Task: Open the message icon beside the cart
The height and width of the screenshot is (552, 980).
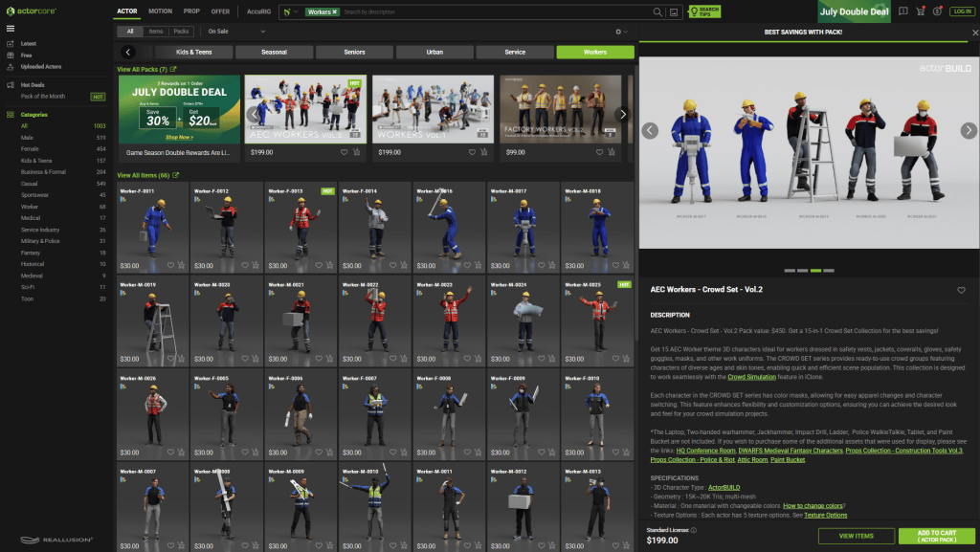Action: point(903,11)
